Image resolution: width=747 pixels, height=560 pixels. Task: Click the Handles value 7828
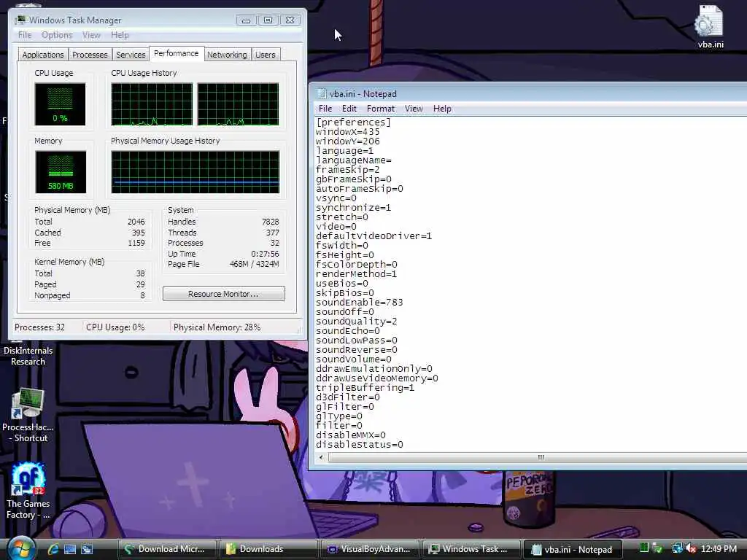[270, 222]
